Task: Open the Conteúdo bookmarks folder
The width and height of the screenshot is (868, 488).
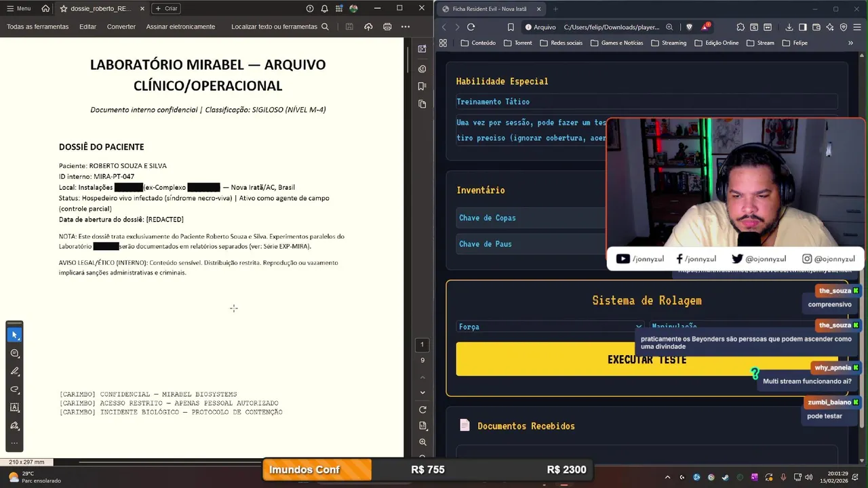Action: 478,43
